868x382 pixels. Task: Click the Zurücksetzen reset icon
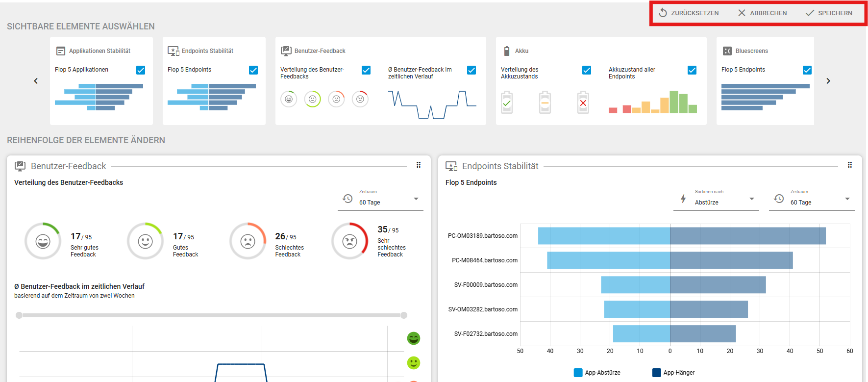[663, 13]
